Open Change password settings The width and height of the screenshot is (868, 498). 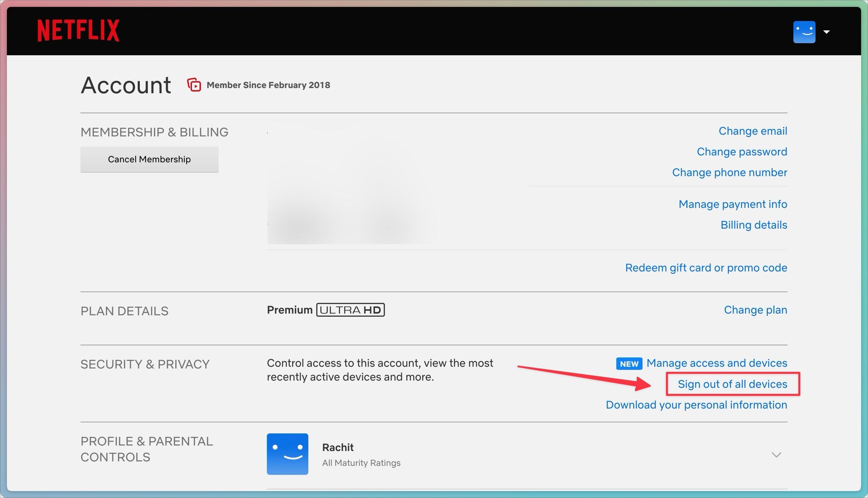[742, 152]
